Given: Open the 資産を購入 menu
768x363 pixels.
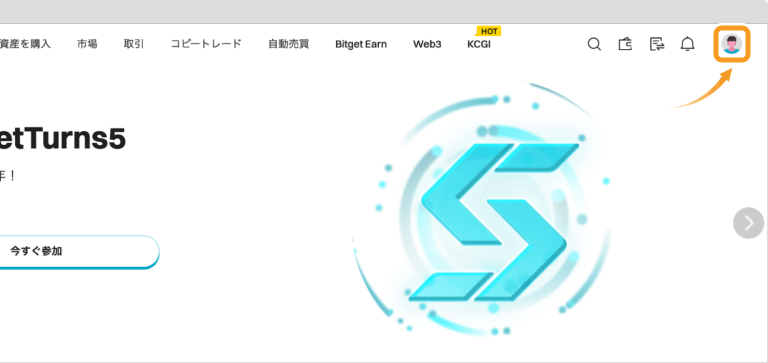Looking at the screenshot, I should (x=24, y=44).
